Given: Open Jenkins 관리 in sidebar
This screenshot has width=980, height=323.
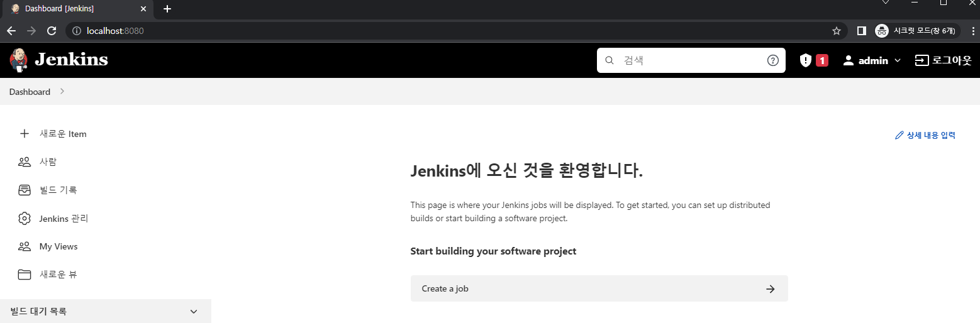Looking at the screenshot, I should [64, 218].
